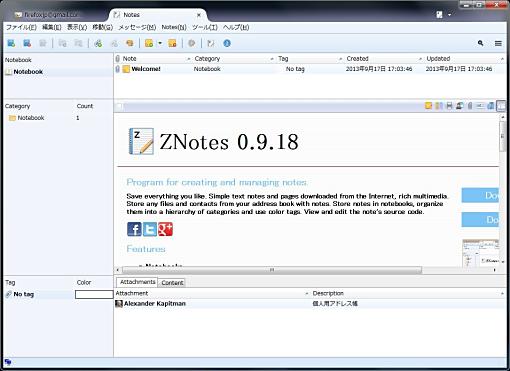Click the blue round info icon in toolbar
The height and width of the screenshot is (371, 510).
pyautogui.click(x=227, y=43)
